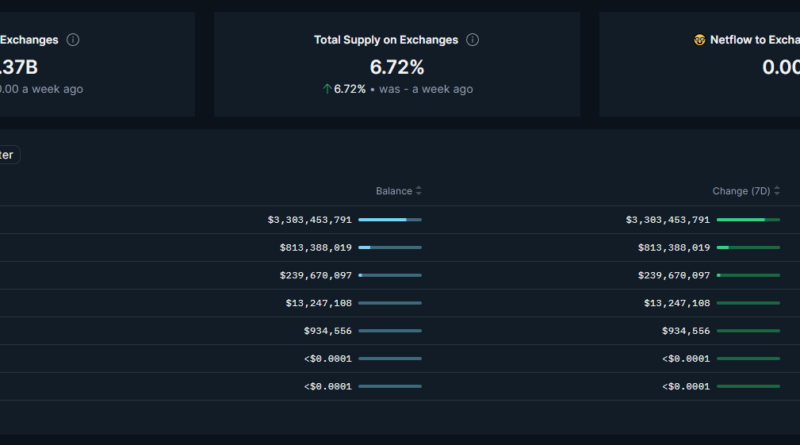800x445 pixels.
Task: Click Change bar for $3,303,453,791 row
Action: pyautogui.click(x=748, y=220)
